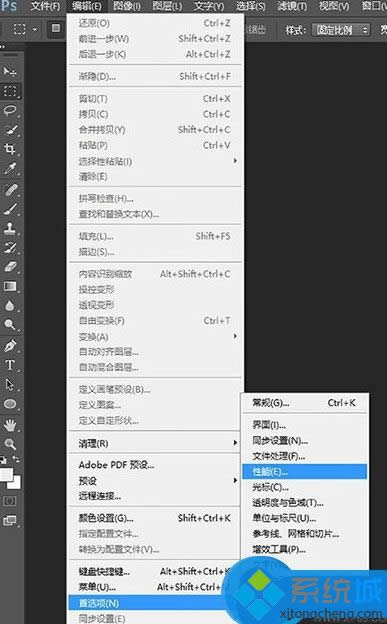
Task: Click 远程连接... menu item
Action: [155, 496]
